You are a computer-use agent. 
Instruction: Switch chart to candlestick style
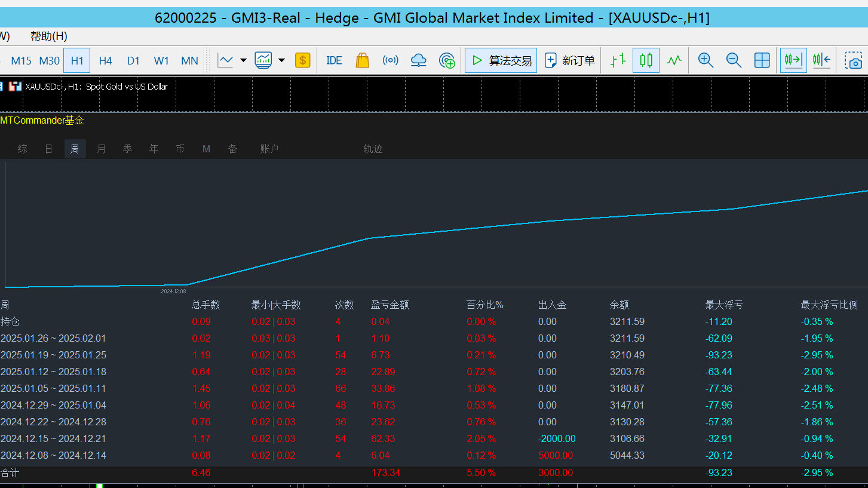coord(646,60)
